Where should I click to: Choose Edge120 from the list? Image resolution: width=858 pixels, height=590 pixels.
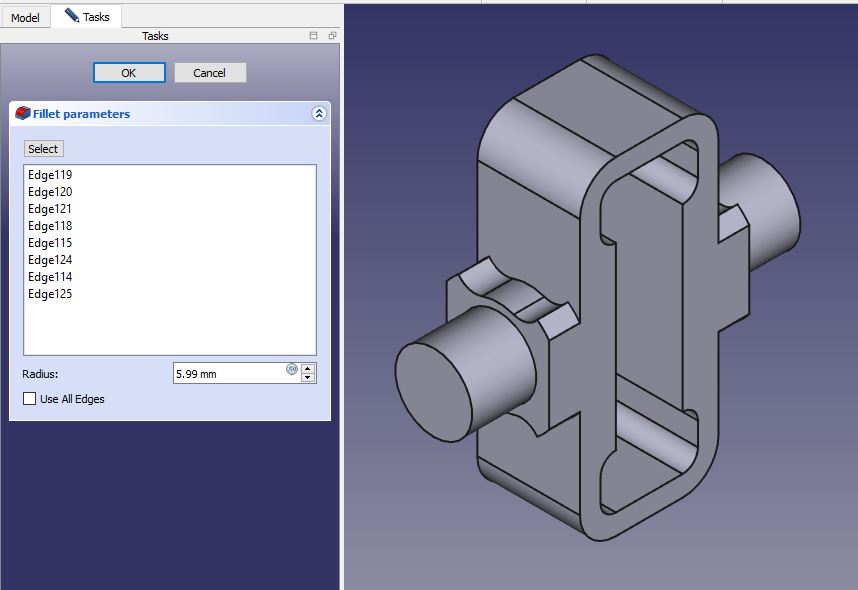[x=50, y=192]
